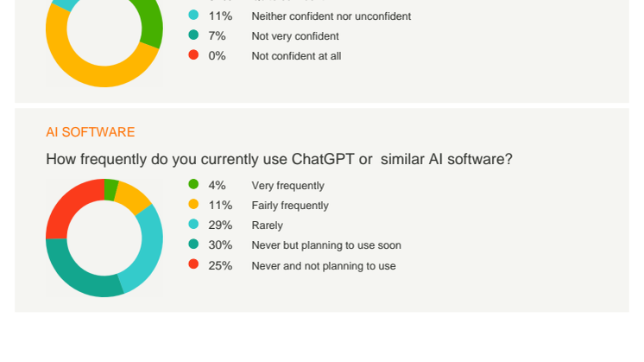The image size is (644, 362).
Task: Click the teal Not very confident dot
Action: click(193, 35)
